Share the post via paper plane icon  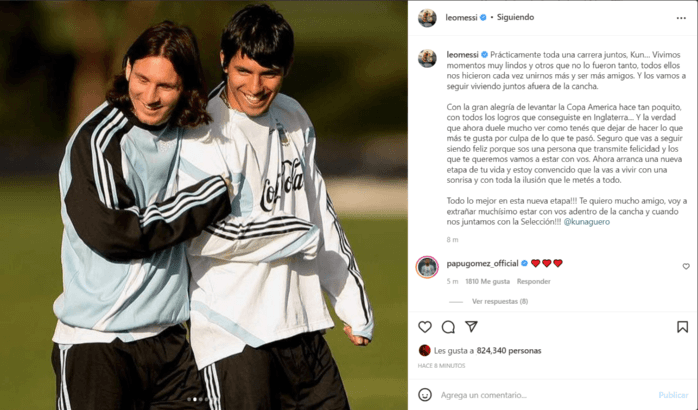click(471, 327)
